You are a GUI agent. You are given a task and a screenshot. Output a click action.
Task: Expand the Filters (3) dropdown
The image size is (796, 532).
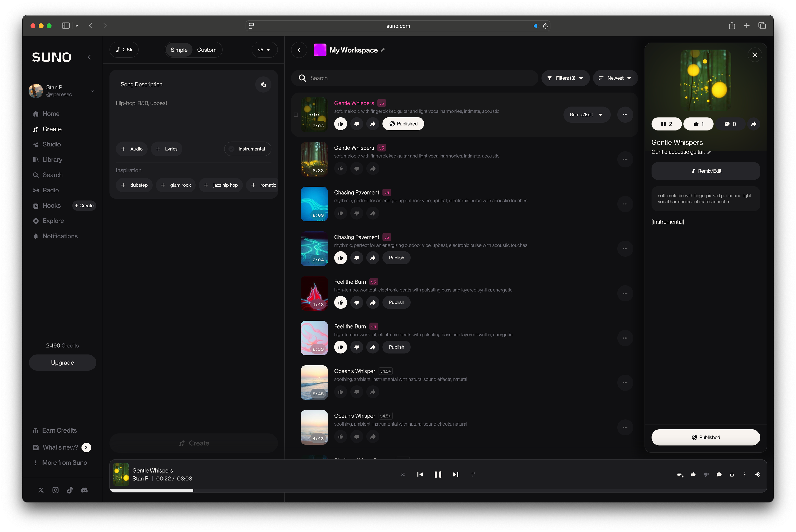[x=565, y=78]
